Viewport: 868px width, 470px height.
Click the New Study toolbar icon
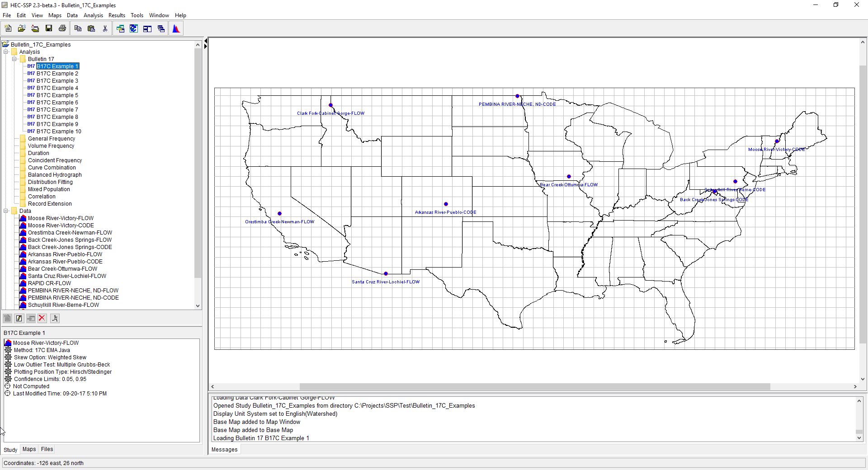coord(8,28)
